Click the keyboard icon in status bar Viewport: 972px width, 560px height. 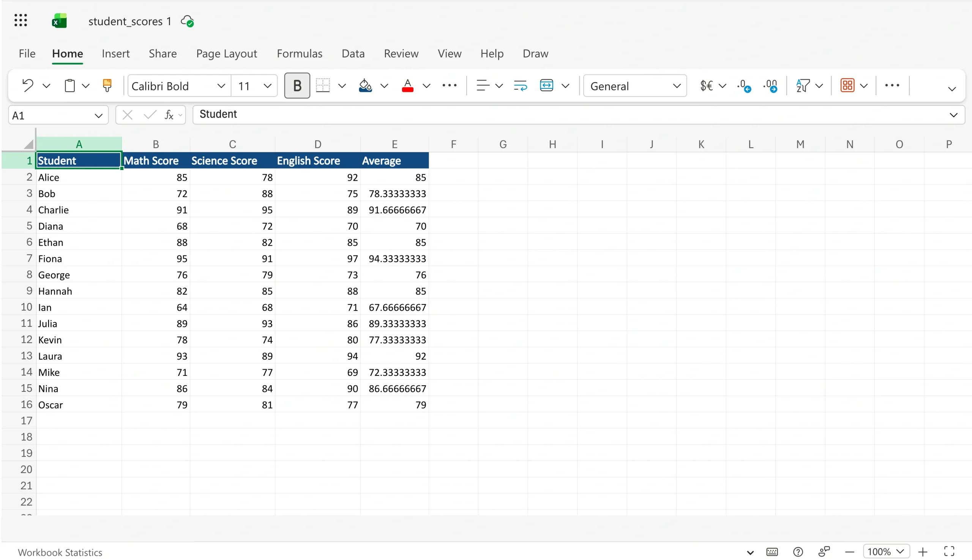coord(772,552)
